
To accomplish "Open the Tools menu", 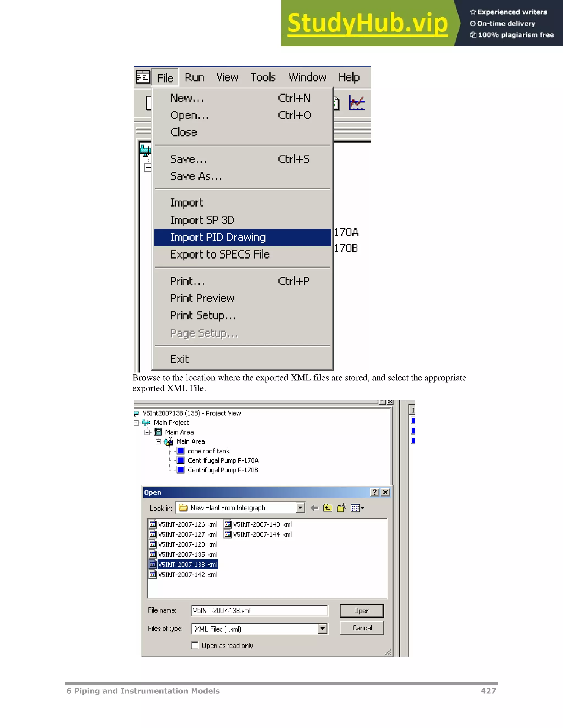I will click(263, 78).
